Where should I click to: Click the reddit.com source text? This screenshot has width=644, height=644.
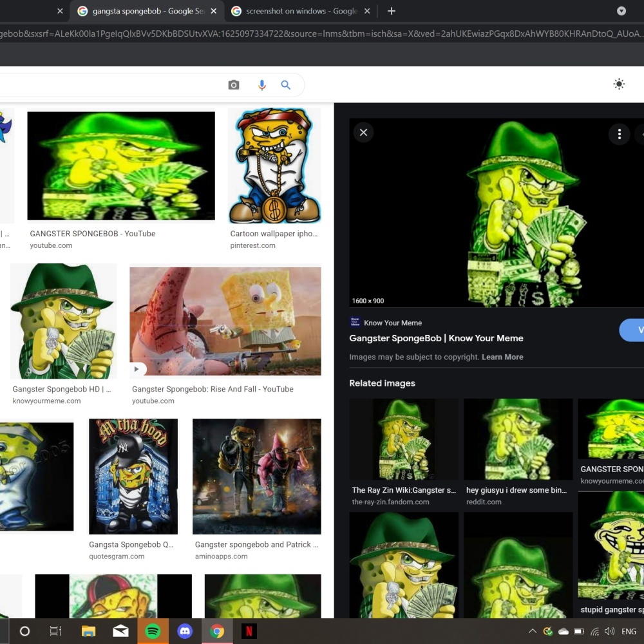click(484, 502)
